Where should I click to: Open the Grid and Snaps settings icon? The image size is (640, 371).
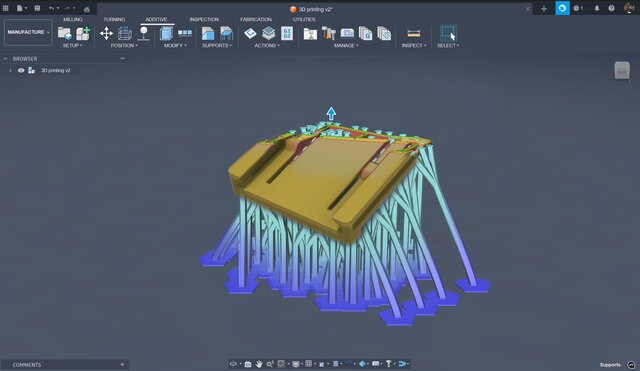[x=309, y=364]
